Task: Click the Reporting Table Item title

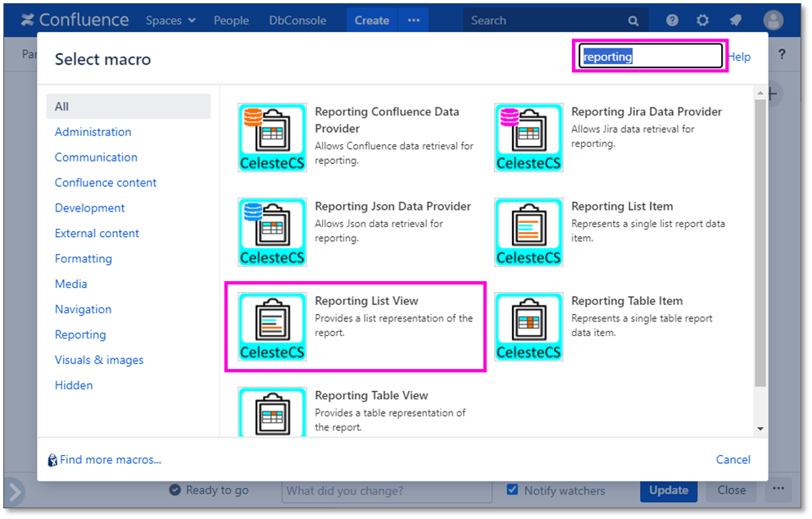Action: (x=627, y=301)
